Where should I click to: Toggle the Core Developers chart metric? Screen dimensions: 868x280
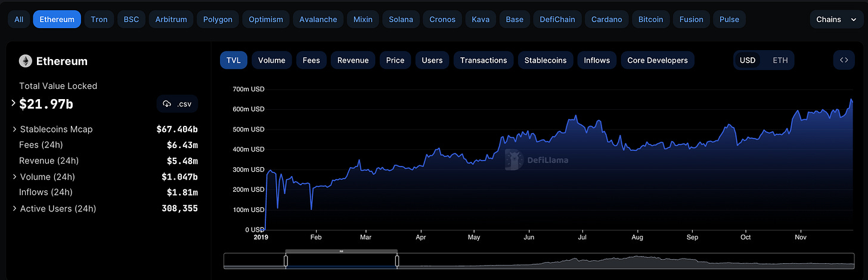click(x=658, y=60)
